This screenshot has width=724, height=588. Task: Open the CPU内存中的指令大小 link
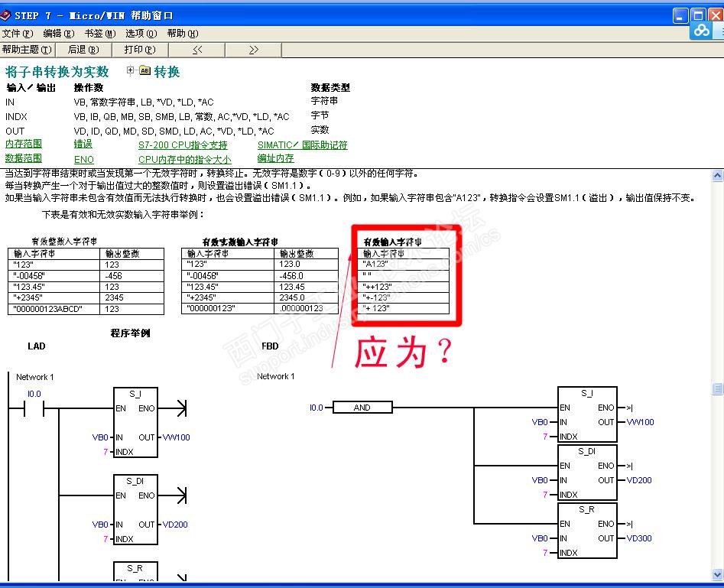coord(185,159)
